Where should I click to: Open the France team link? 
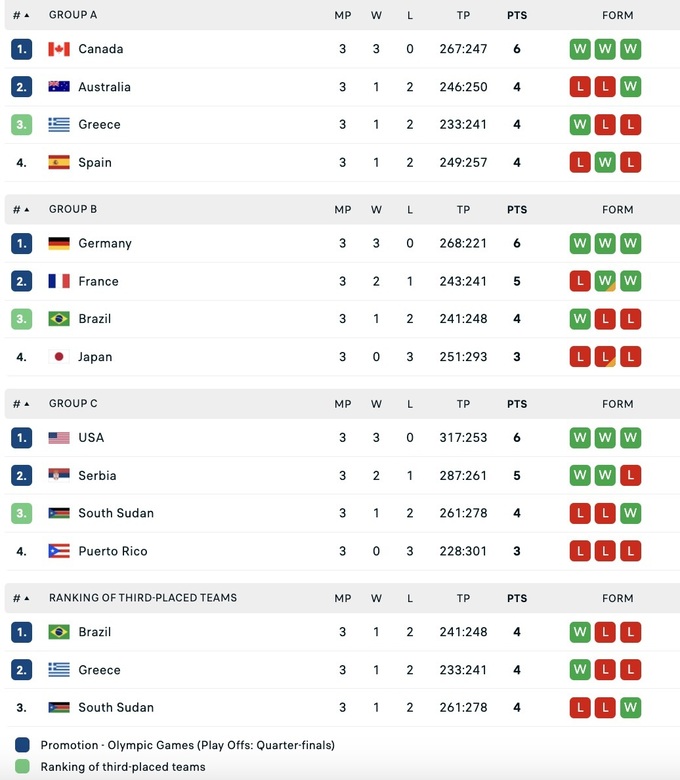pos(98,281)
